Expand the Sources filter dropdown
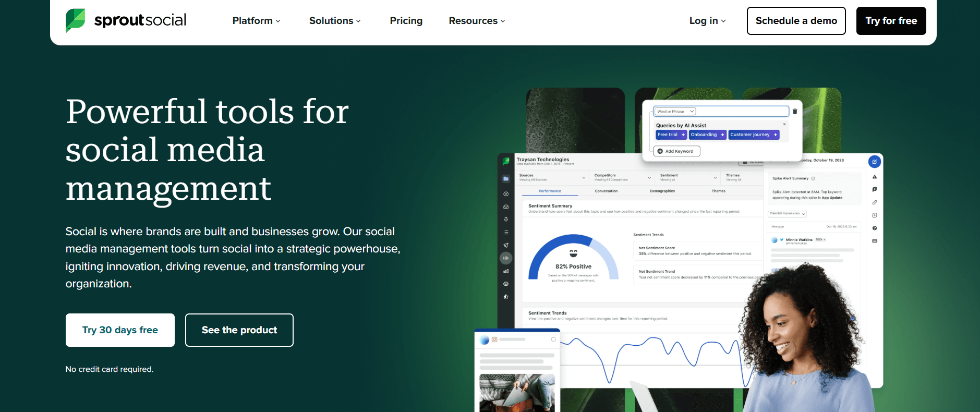This screenshot has height=412, width=980. (552, 177)
